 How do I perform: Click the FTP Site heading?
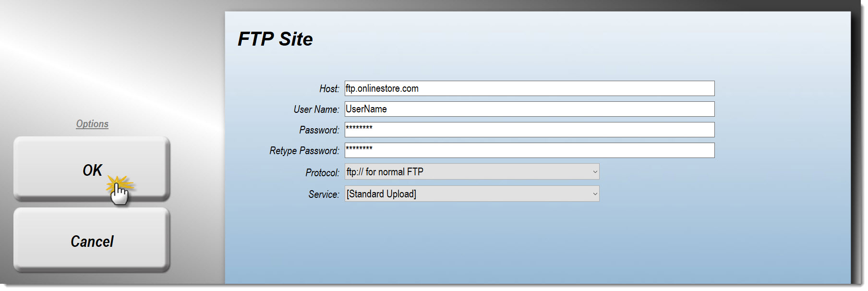click(275, 39)
